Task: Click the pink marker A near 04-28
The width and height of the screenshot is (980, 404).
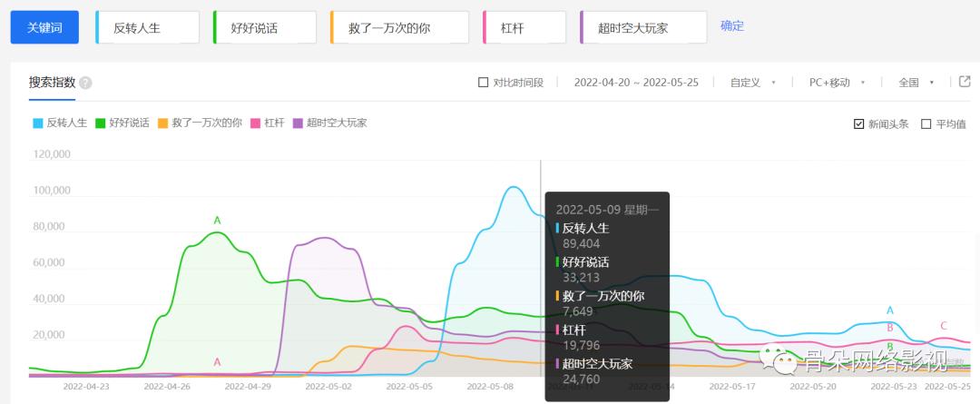Action: click(x=218, y=362)
